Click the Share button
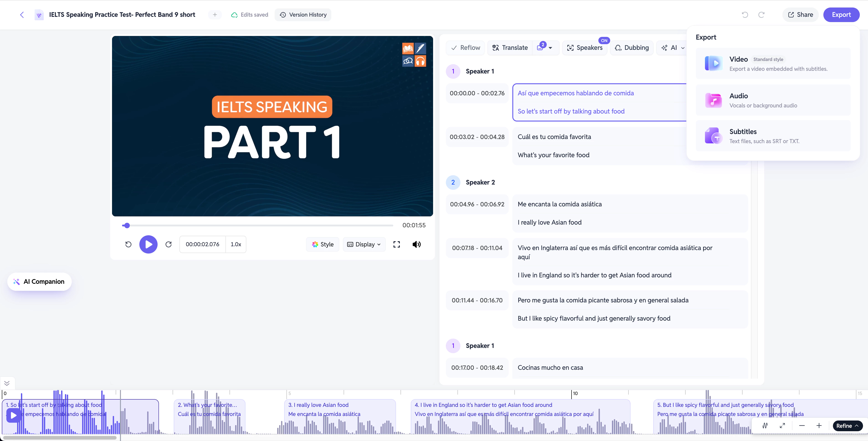 (x=800, y=15)
